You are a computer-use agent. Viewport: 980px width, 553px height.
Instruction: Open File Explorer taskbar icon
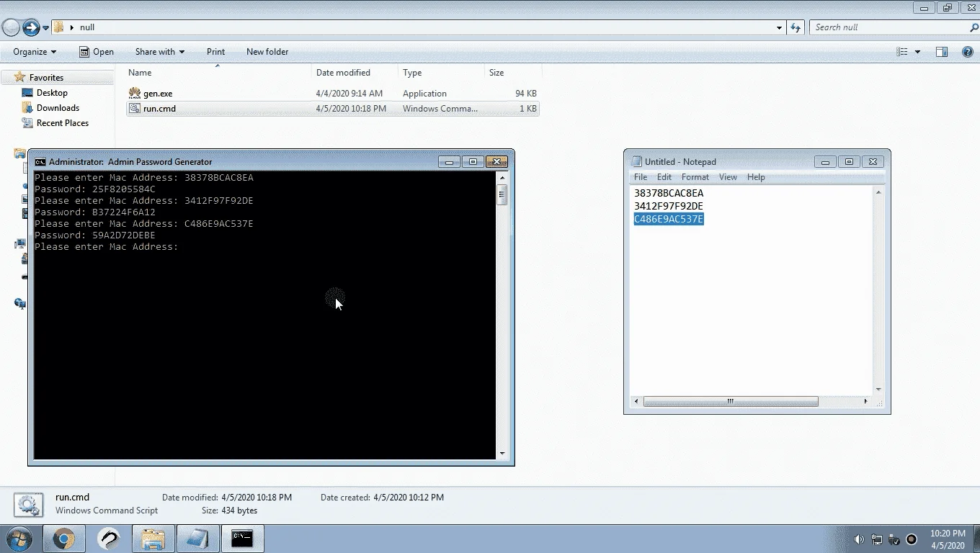pos(153,539)
